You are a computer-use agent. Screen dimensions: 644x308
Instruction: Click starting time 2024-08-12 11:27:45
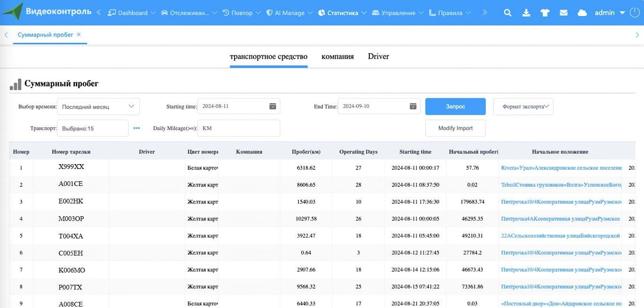[415, 253]
